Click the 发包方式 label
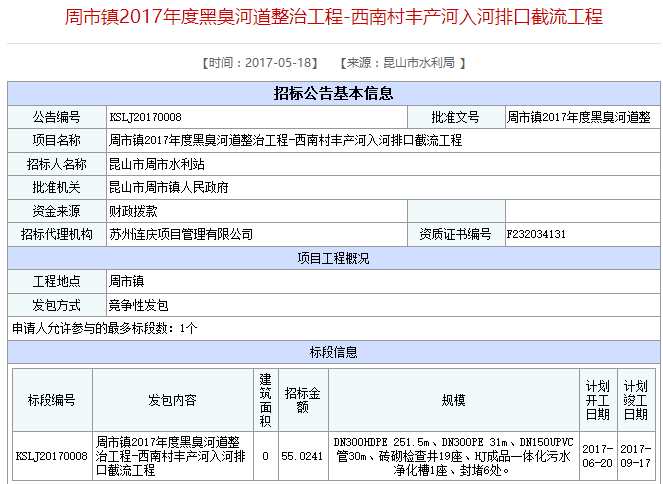 point(57,305)
